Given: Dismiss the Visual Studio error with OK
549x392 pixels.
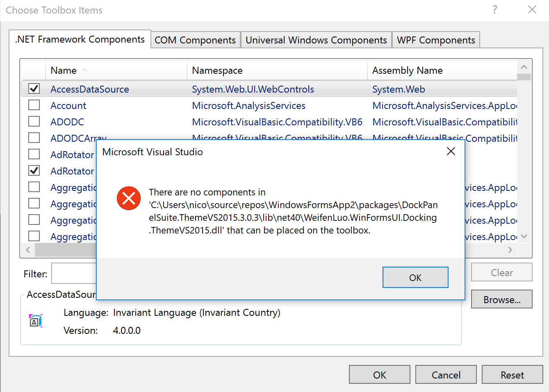Looking at the screenshot, I should [x=415, y=277].
